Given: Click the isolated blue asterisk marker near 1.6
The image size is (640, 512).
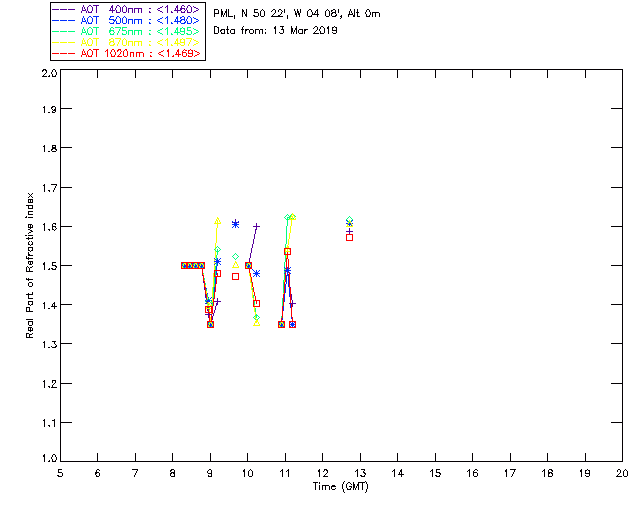Looking at the screenshot, I should pos(236,224).
